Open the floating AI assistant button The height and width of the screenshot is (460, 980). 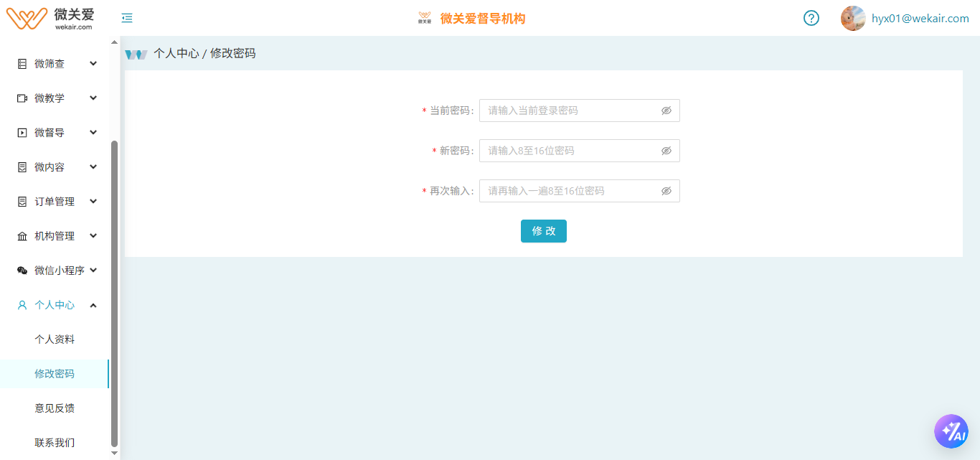click(951, 431)
